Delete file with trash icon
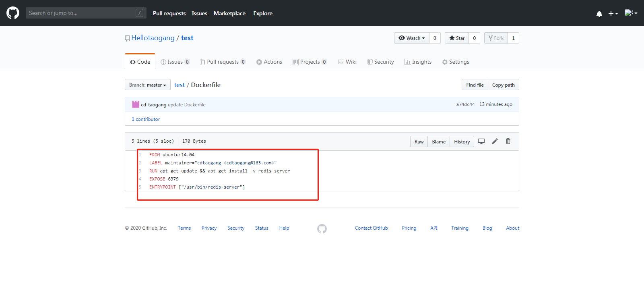The height and width of the screenshot is (305, 644). tap(508, 141)
